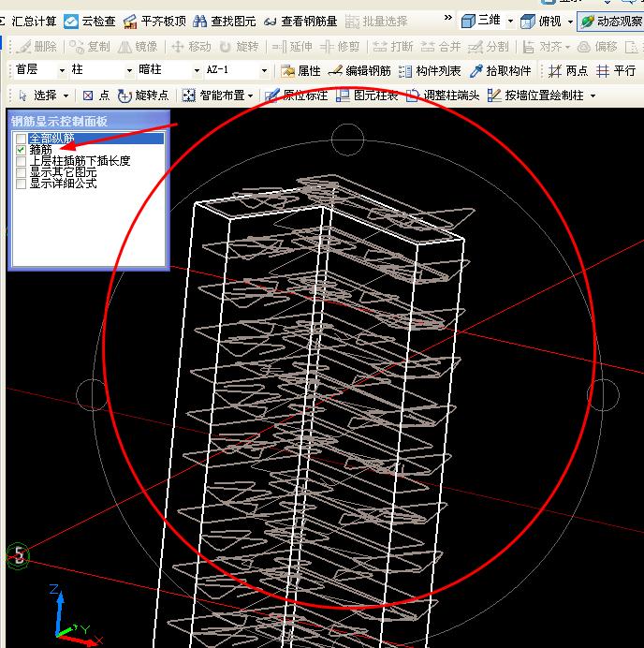Activate 拾取构件 pick component tool
The image size is (644, 648).
coord(500,71)
